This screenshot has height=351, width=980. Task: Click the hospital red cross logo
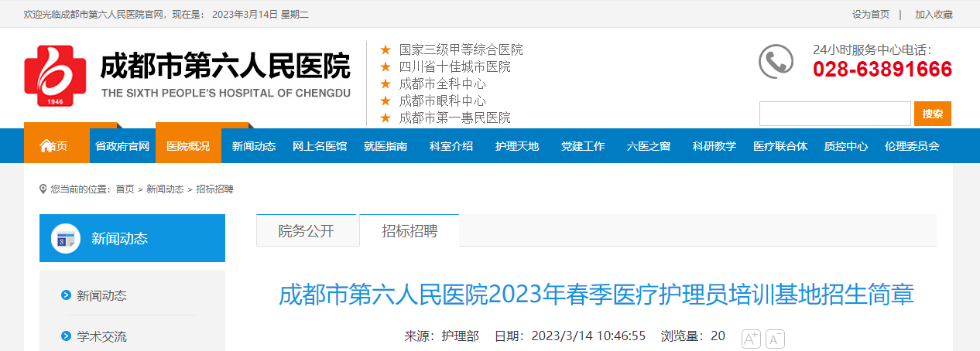pyautogui.click(x=55, y=77)
